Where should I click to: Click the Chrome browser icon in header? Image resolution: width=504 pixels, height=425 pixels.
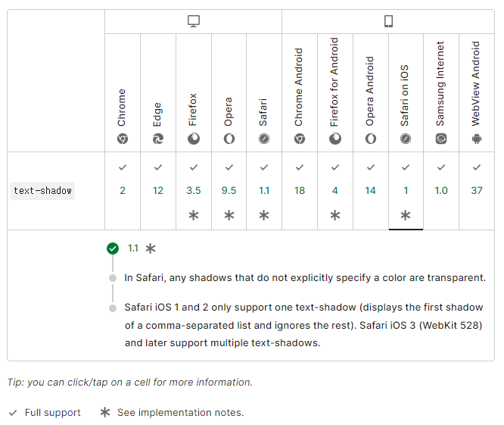point(123,139)
